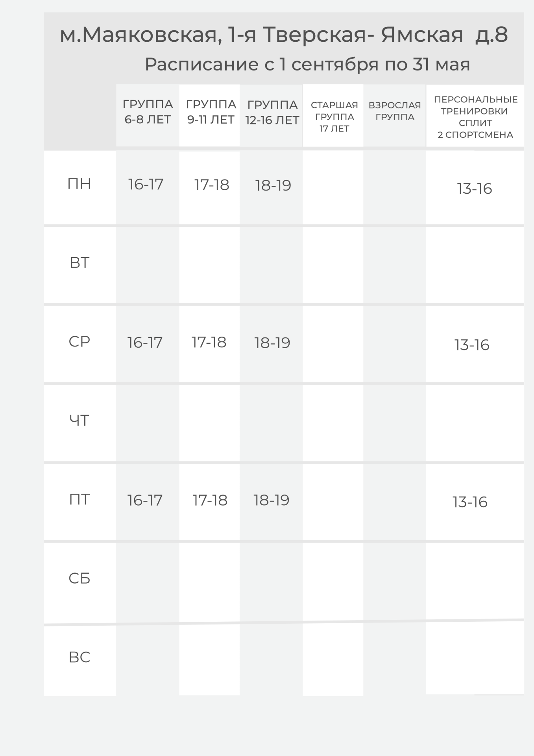Select the СР row label
The width and height of the screenshot is (534, 756).
point(79,341)
